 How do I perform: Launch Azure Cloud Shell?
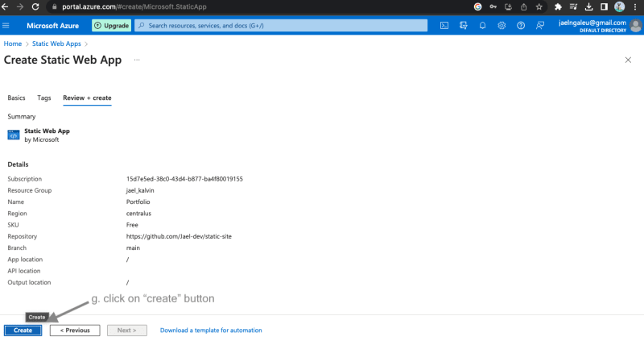(444, 26)
